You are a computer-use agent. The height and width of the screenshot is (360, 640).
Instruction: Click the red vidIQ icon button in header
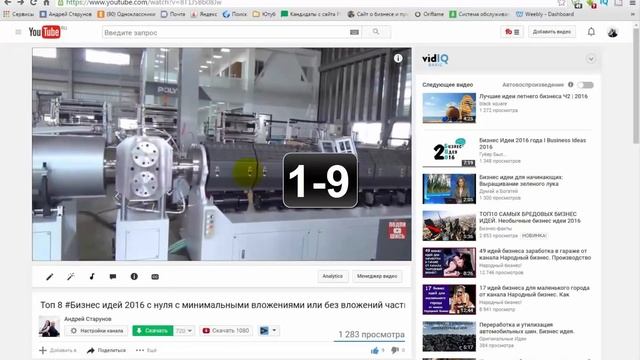[512, 32]
